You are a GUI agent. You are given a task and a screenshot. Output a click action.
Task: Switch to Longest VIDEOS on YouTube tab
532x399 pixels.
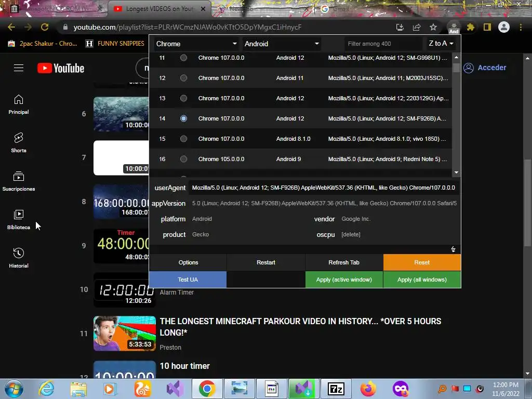[x=159, y=9]
